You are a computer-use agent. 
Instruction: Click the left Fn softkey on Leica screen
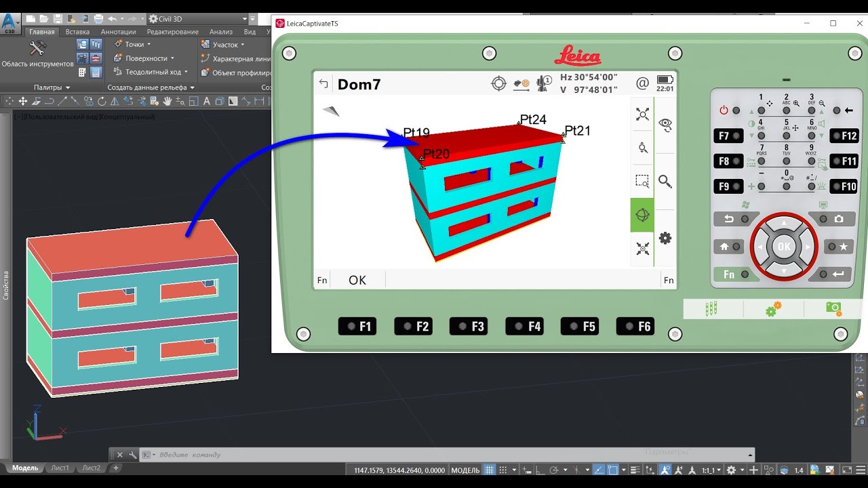pos(322,280)
